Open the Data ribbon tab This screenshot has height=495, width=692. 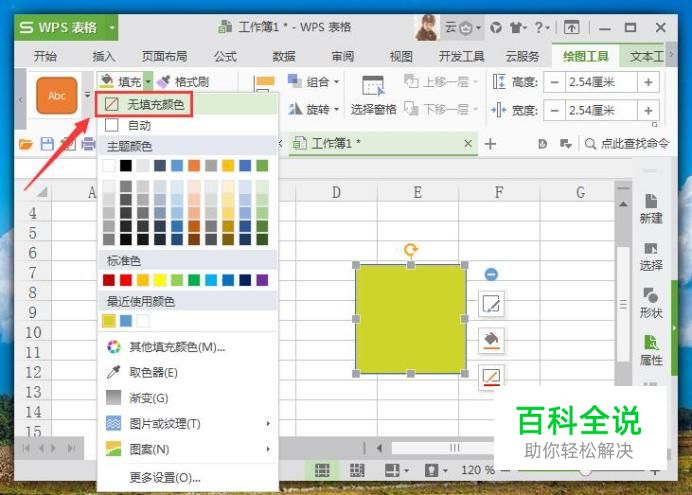283,56
